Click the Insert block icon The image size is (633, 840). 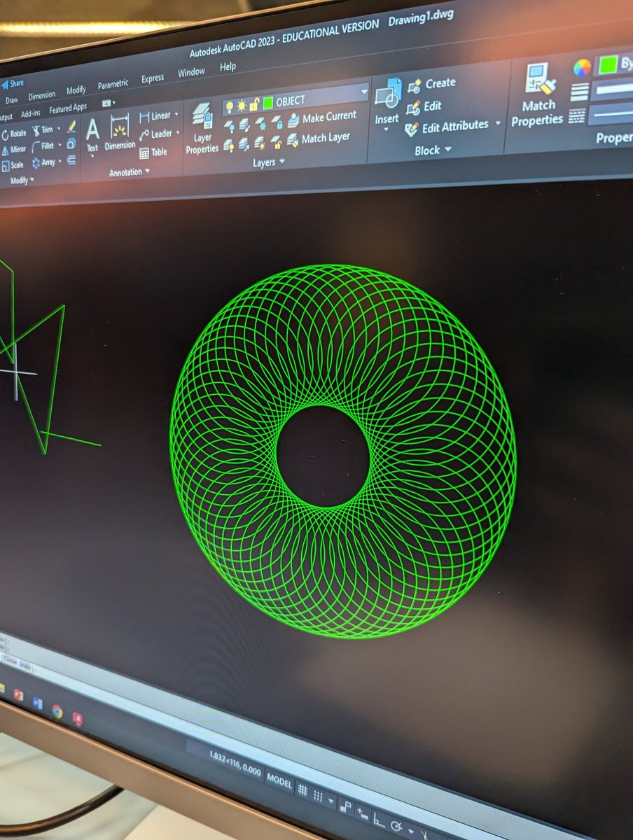point(387,93)
